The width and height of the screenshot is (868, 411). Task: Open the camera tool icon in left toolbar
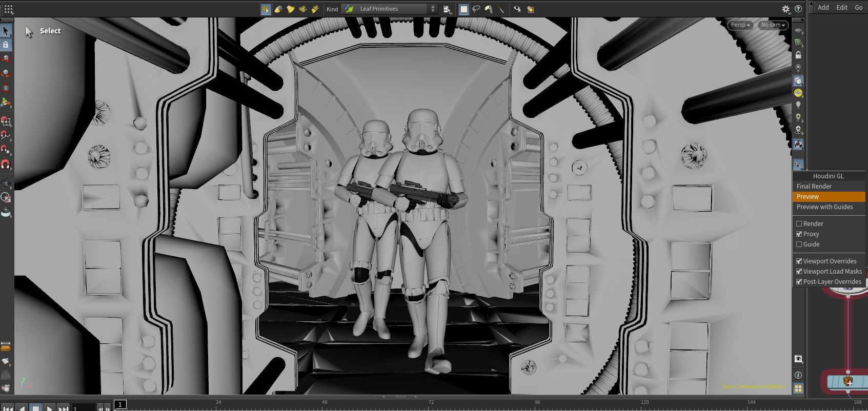point(6,183)
